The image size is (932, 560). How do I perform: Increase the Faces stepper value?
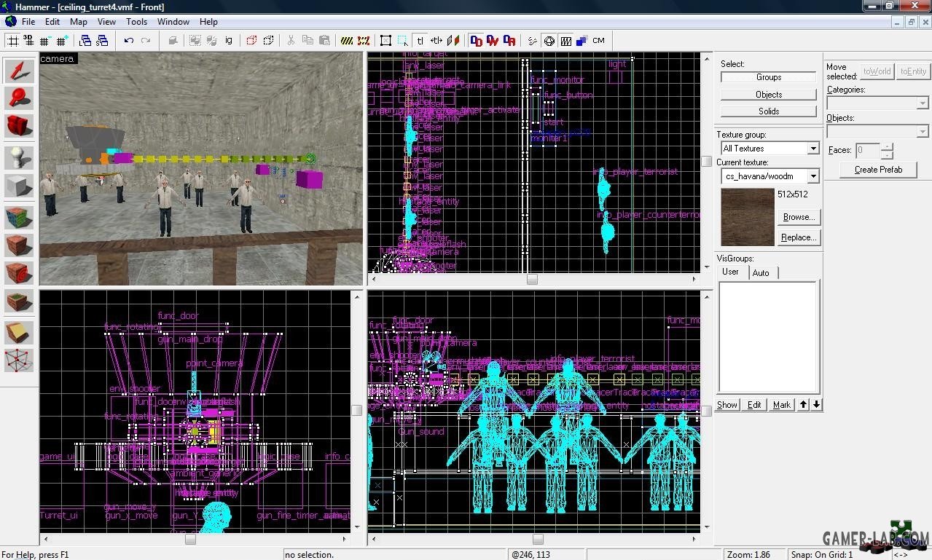[x=887, y=147]
